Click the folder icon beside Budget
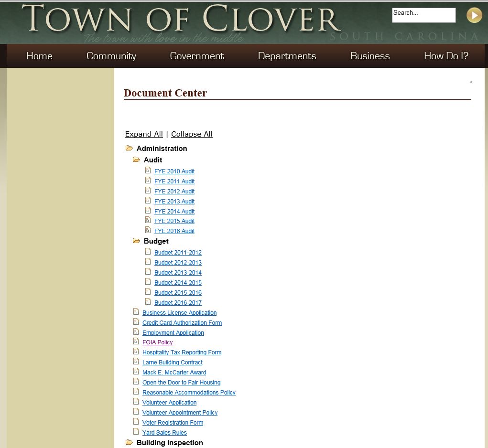The height and width of the screenshot is (448, 488). tap(136, 241)
